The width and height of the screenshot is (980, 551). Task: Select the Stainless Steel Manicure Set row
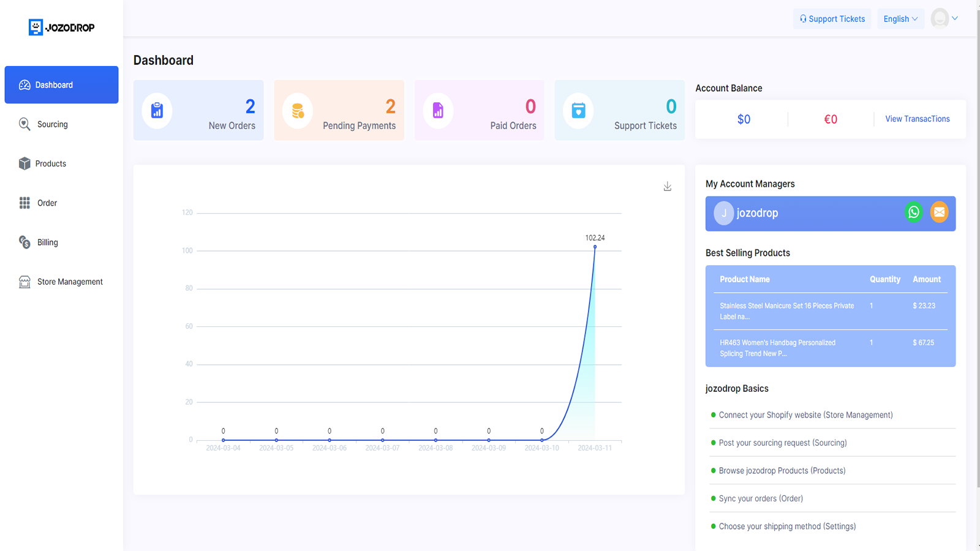(831, 311)
